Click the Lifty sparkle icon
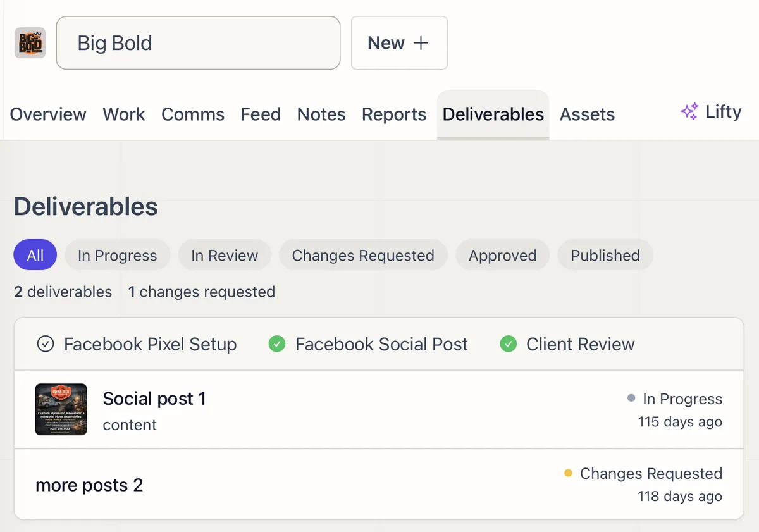This screenshot has width=759, height=532. click(x=689, y=112)
